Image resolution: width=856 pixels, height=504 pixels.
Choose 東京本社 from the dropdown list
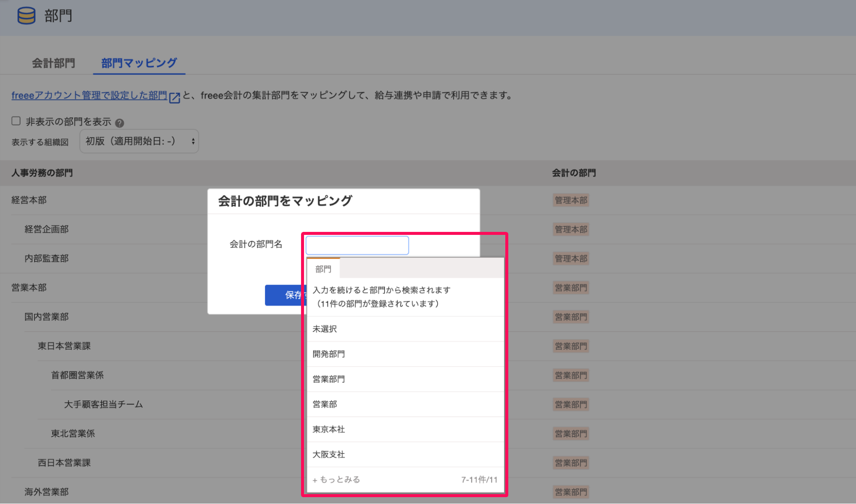(x=405, y=430)
